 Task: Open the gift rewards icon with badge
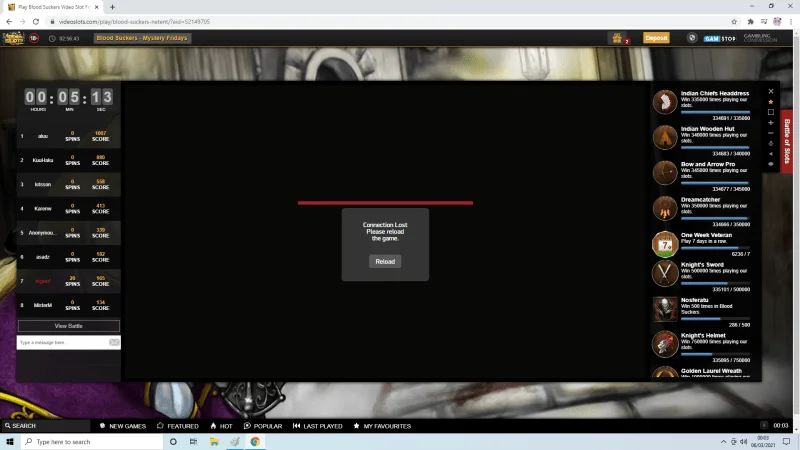618,38
